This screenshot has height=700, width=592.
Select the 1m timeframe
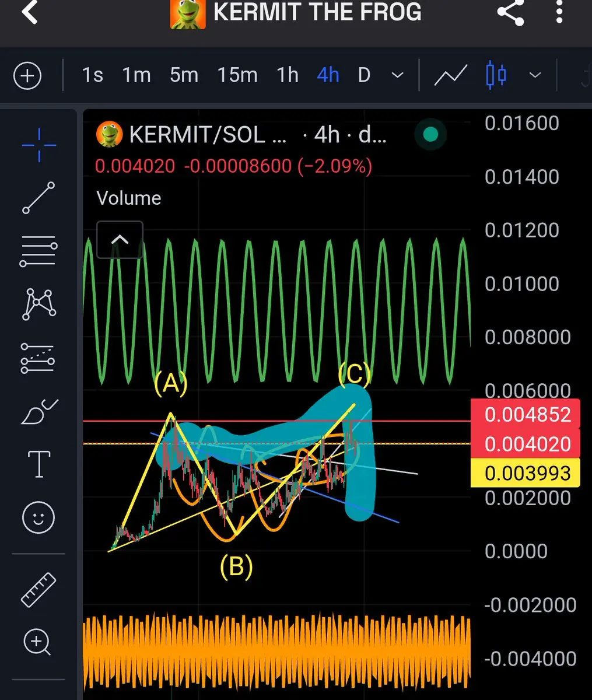coord(136,75)
